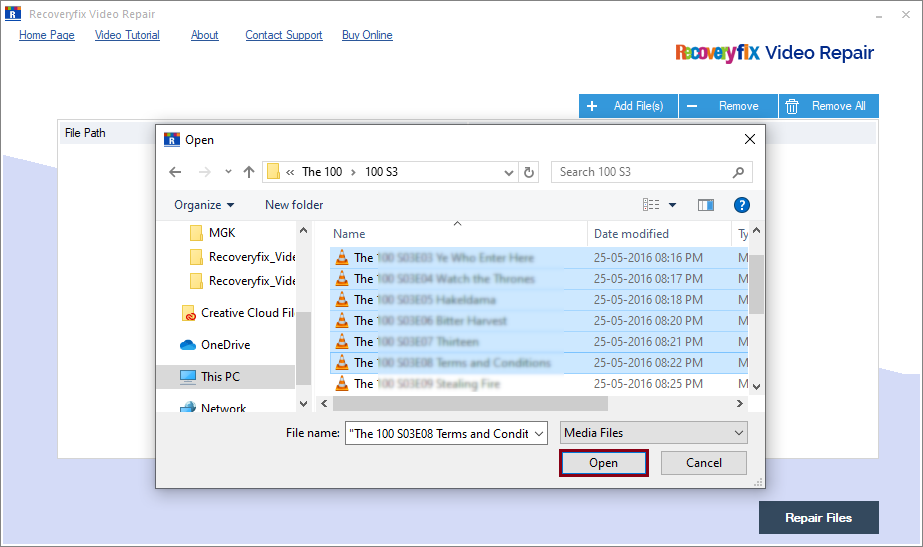The height and width of the screenshot is (547, 923).
Task: Expand the File name dropdown arrow
Action: [x=539, y=433]
